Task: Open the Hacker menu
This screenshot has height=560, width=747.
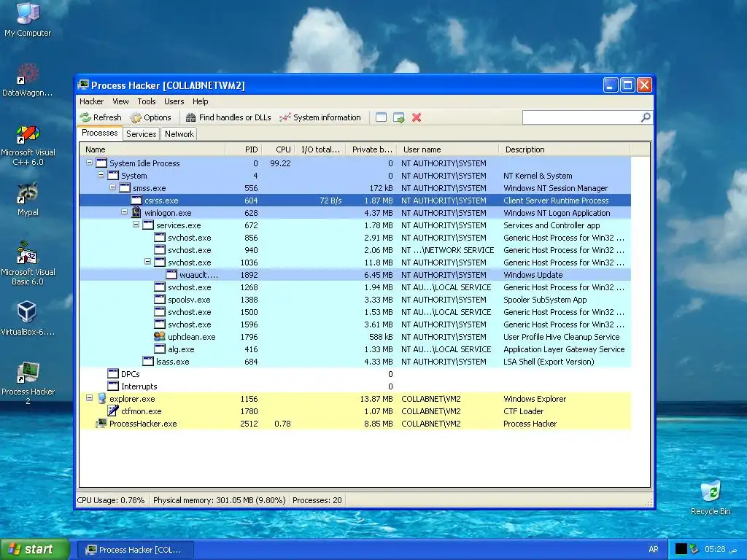Action: click(x=91, y=101)
